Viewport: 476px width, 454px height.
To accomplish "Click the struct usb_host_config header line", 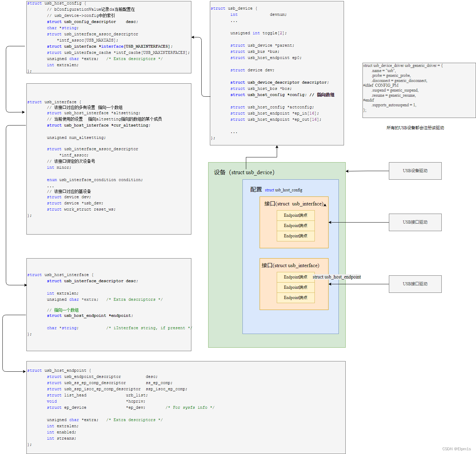I will pos(57,3).
